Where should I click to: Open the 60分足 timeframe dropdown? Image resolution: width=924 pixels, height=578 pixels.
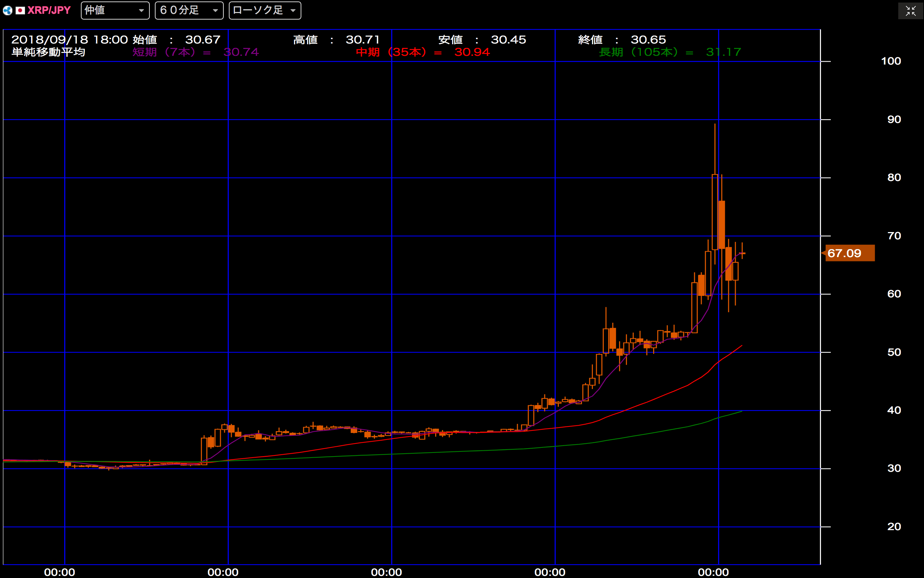(x=189, y=10)
